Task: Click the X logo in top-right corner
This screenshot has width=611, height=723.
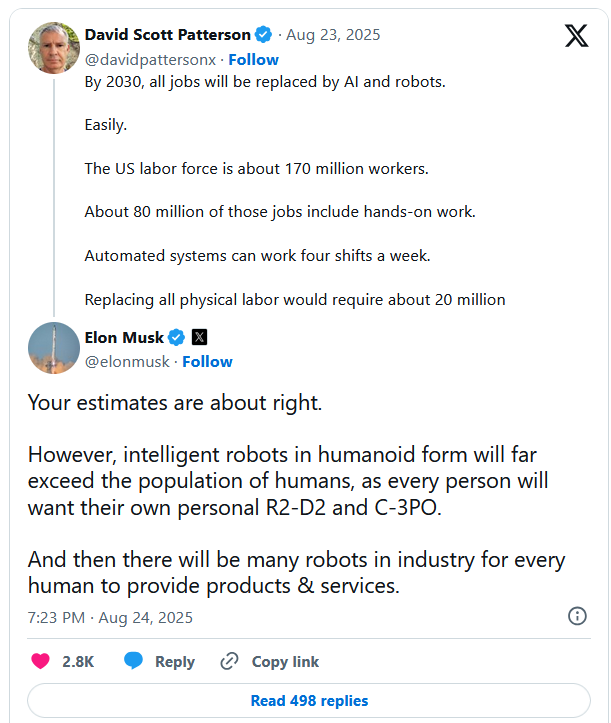Action: tap(577, 36)
